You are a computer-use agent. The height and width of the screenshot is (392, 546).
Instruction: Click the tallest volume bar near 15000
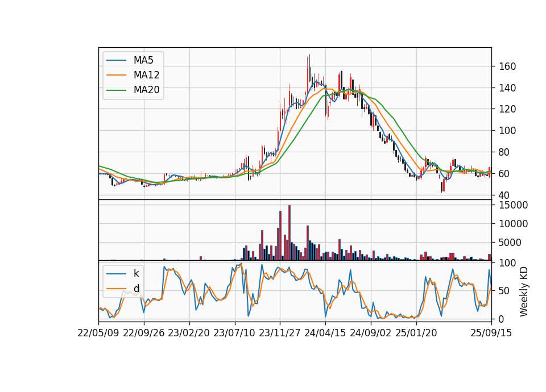(x=289, y=233)
